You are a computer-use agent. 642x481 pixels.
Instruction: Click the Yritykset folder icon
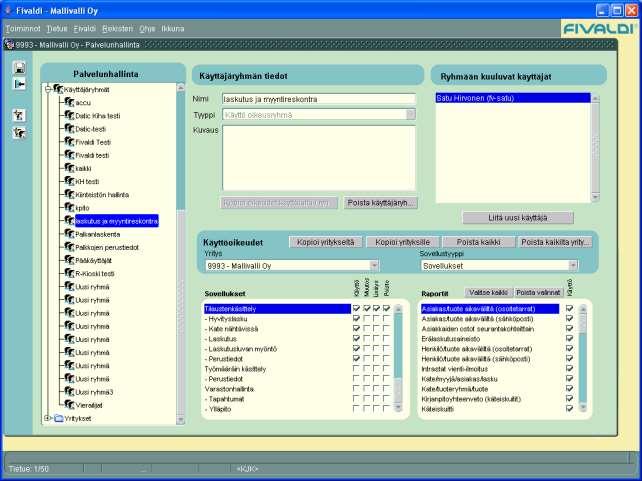coord(59,418)
